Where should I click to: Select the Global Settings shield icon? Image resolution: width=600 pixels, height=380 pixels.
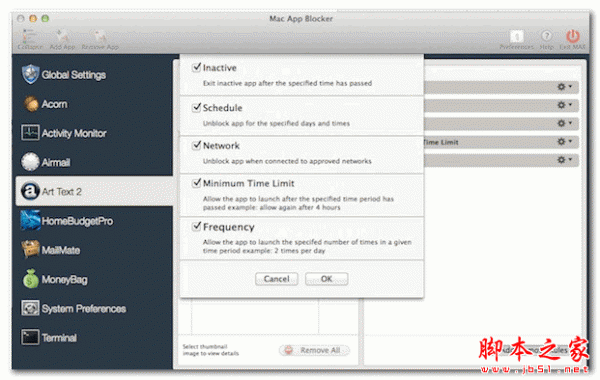[x=30, y=74]
